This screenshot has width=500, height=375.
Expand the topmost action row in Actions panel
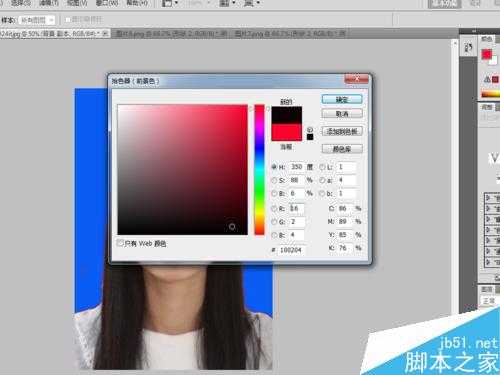coord(488,198)
